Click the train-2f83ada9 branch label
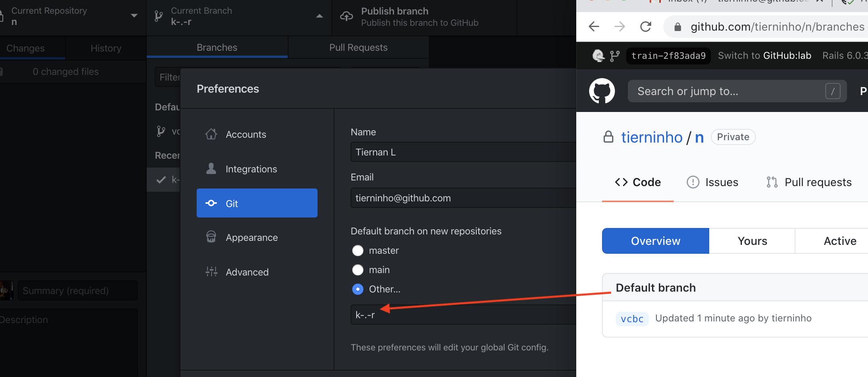Viewport: 868px width, 377px height. click(x=668, y=56)
